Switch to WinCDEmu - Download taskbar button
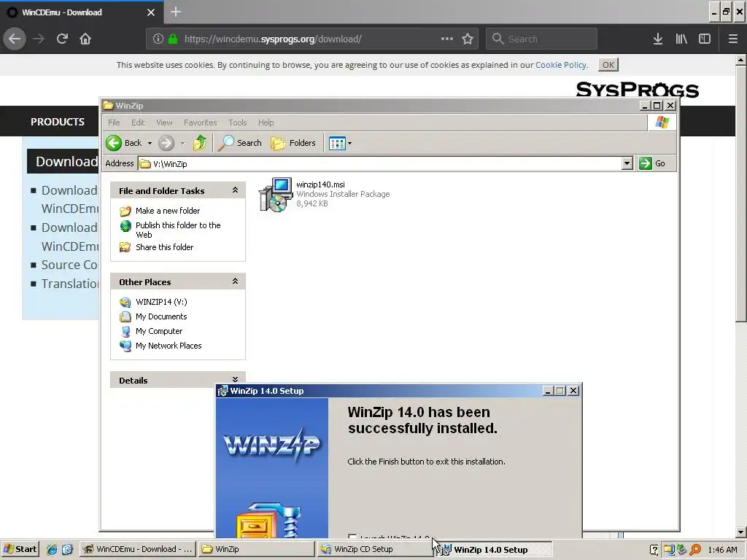The image size is (747, 560). tap(136, 549)
